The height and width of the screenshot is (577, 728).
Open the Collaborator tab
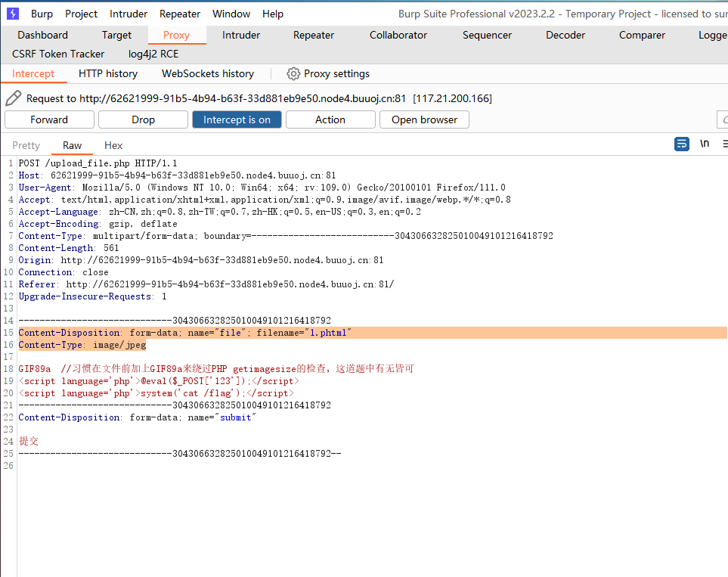click(398, 35)
